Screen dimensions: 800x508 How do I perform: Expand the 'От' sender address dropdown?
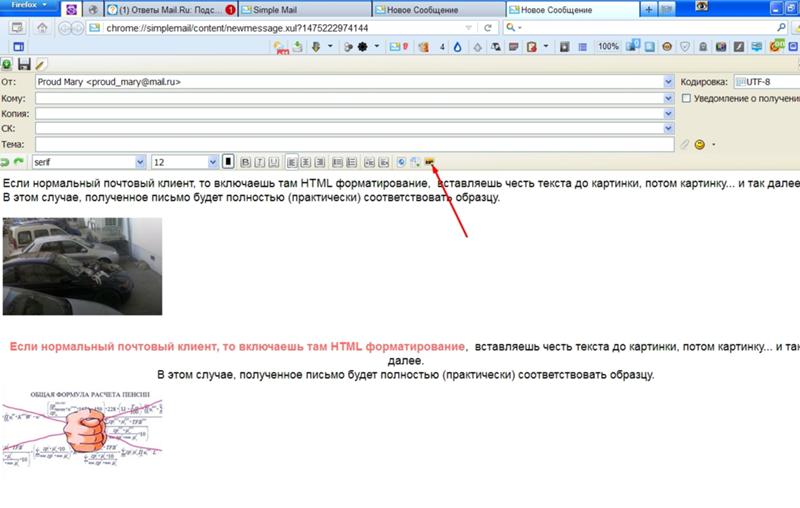coord(668,82)
